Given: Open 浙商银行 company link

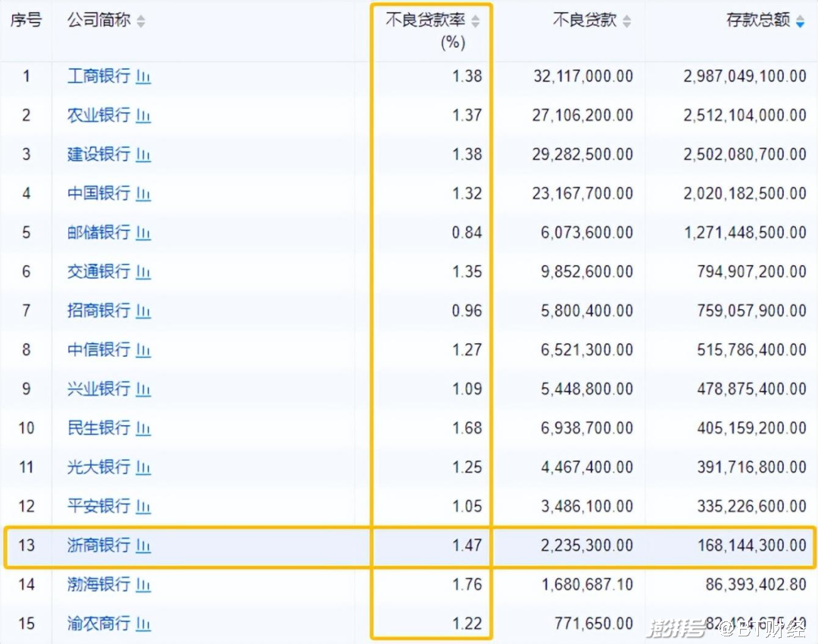Looking at the screenshot, I should coord(98,546).
